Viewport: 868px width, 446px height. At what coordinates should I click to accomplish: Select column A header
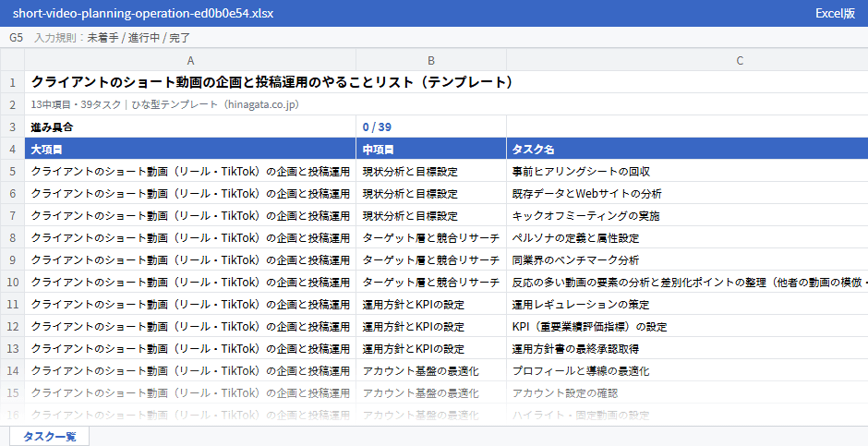pos(190,60)
